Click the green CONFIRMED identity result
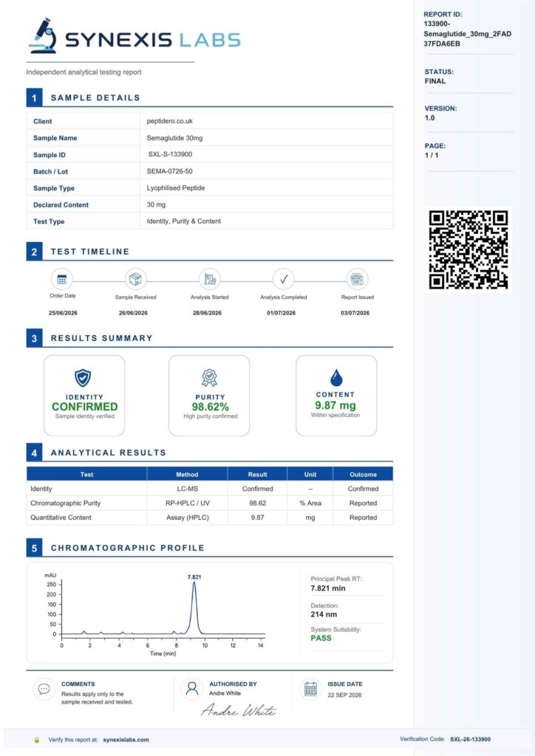Screen dimensions: 535x756 [x=84, y=407]
